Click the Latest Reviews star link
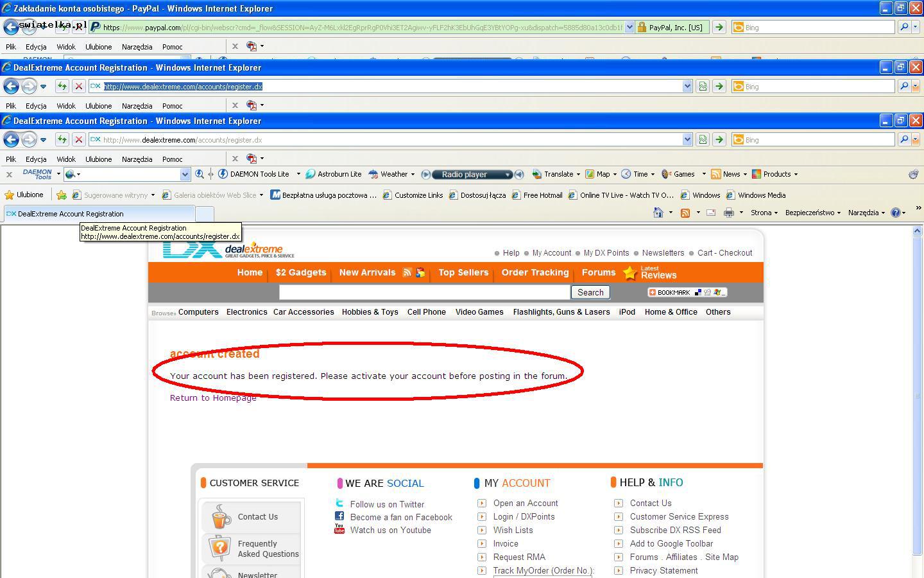The height and width of the screenshot is (578, 924). [x=649, y=273]
